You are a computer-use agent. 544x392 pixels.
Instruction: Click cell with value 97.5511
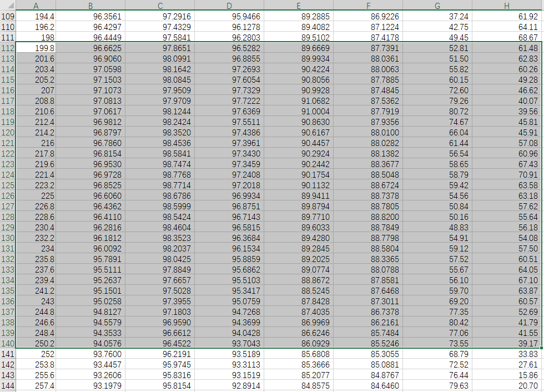point(229,122)
